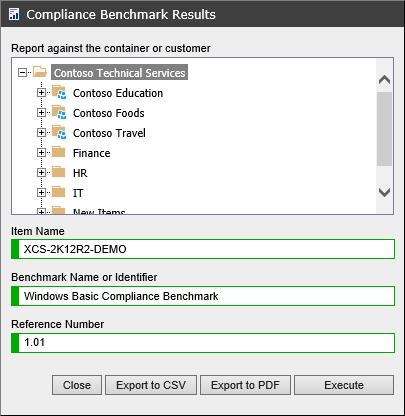The image size is (405, 416).
Task: Run the report with Execute
Action: coord(344,385)
